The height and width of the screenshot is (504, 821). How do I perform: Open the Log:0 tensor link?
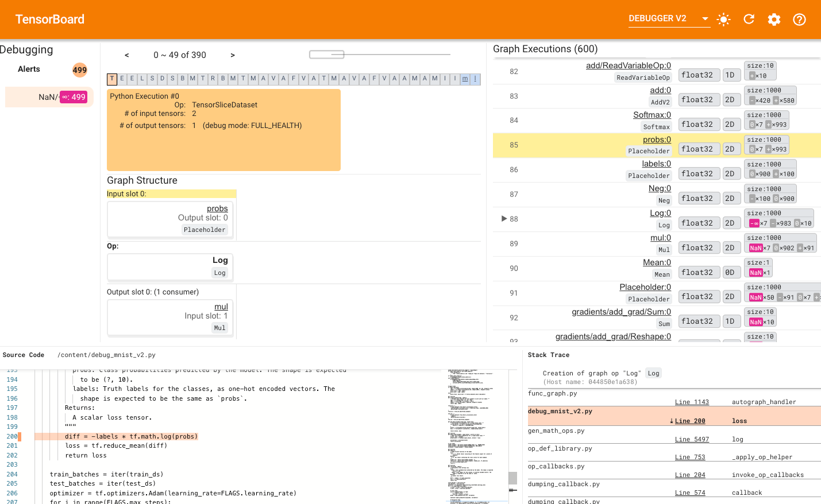tap(660, 213)
